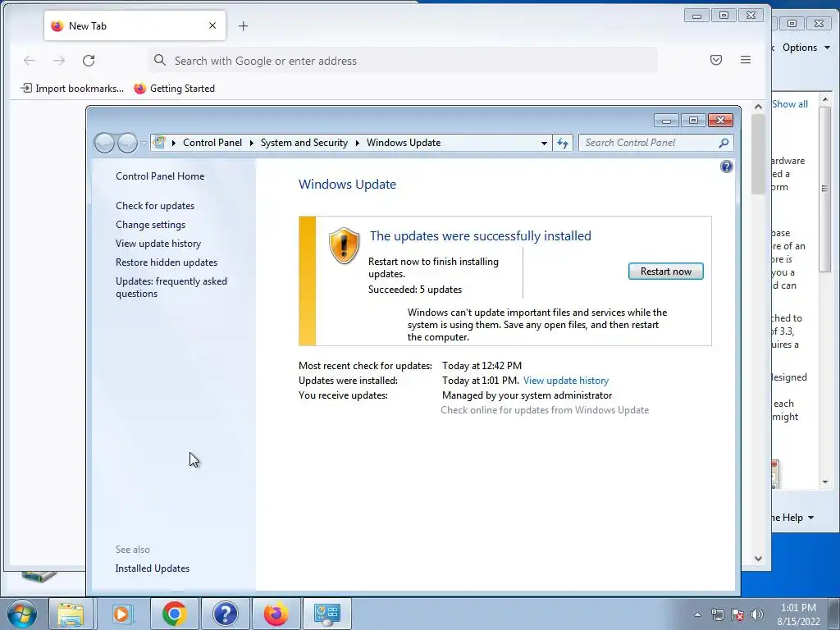This screenshot has height=630, width=840.
Task: Switch to Control Panel taskbar icon
Action: coord(326,614)
